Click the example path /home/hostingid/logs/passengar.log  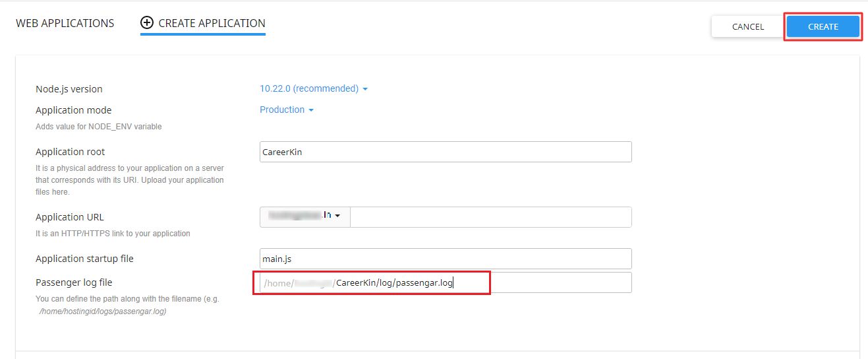click(x=103, y=311)
